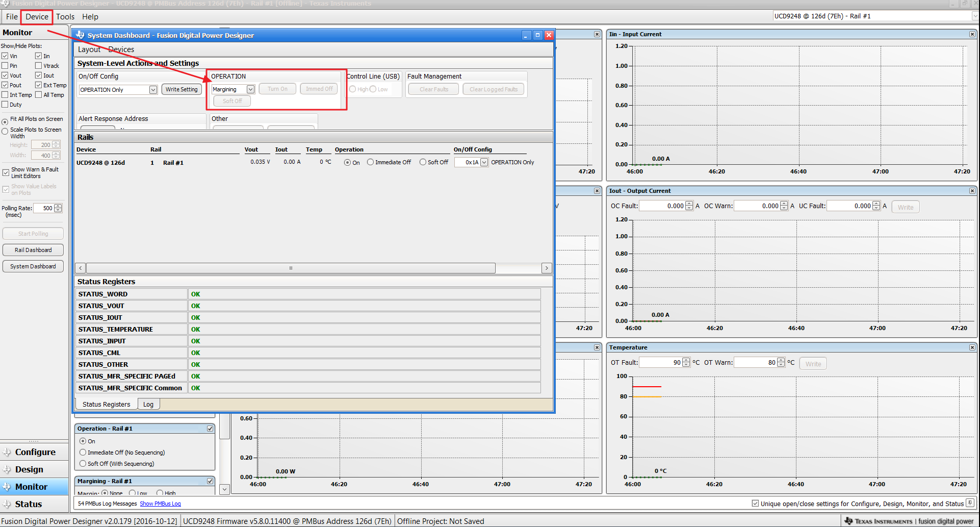
Task: Select Fit All Plots on Screen option
Action: pos(5,122)
